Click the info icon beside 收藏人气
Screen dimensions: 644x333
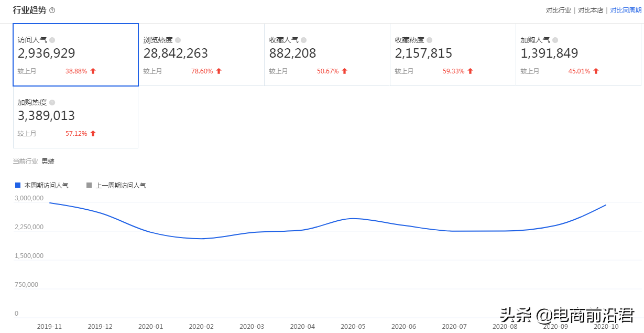303,39
